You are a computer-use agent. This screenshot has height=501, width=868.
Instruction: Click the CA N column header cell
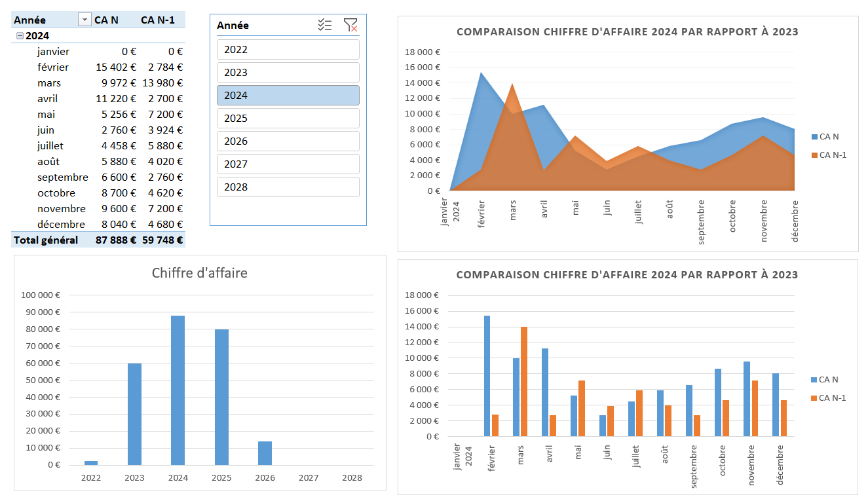pyautogui.click(x=107, y=20)
